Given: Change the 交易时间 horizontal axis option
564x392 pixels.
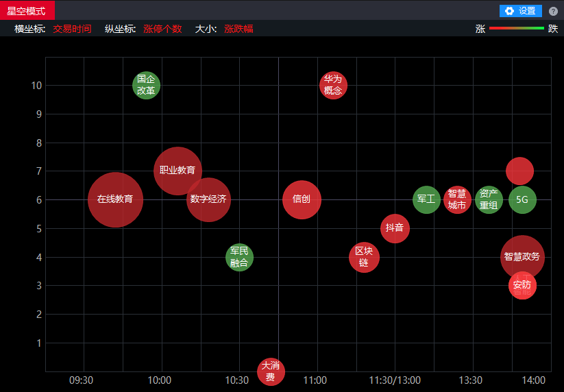Looking at the screenshot, I should pos(72,29).
